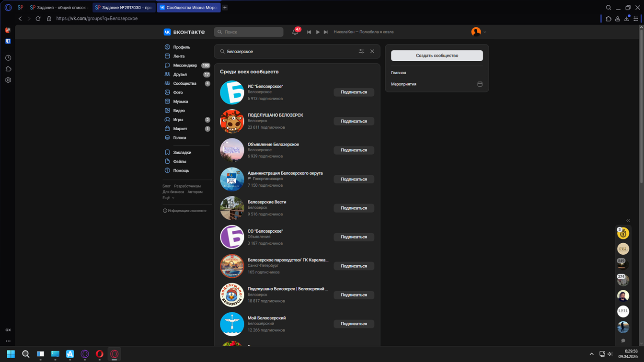Open Закладки in the left menu
Screen dimensions: 644x362
click(182, 152)
